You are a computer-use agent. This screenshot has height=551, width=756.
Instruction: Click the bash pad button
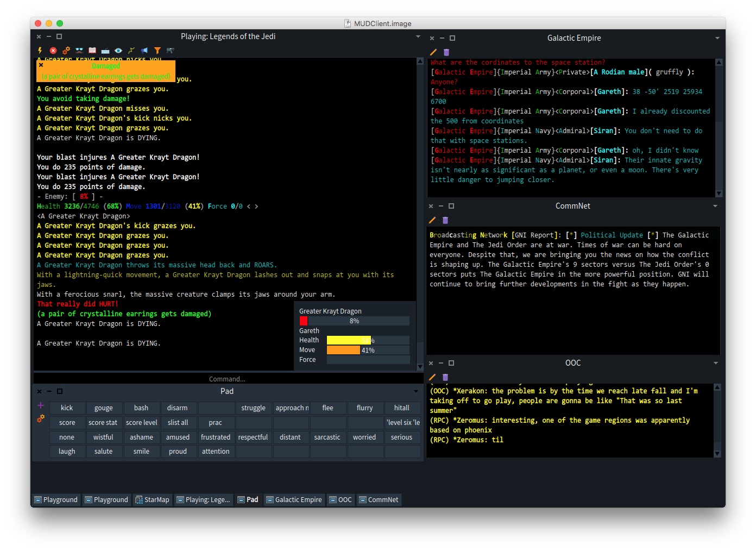(141, 408)
